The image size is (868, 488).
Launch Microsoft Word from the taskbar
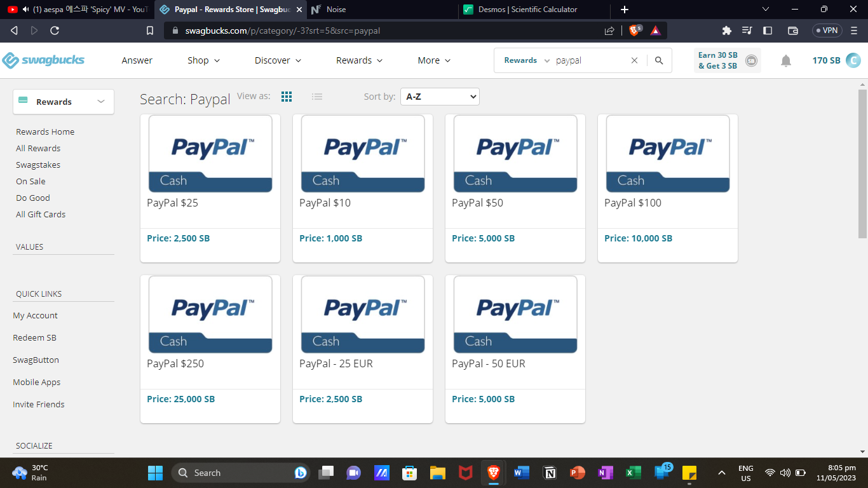521,473
